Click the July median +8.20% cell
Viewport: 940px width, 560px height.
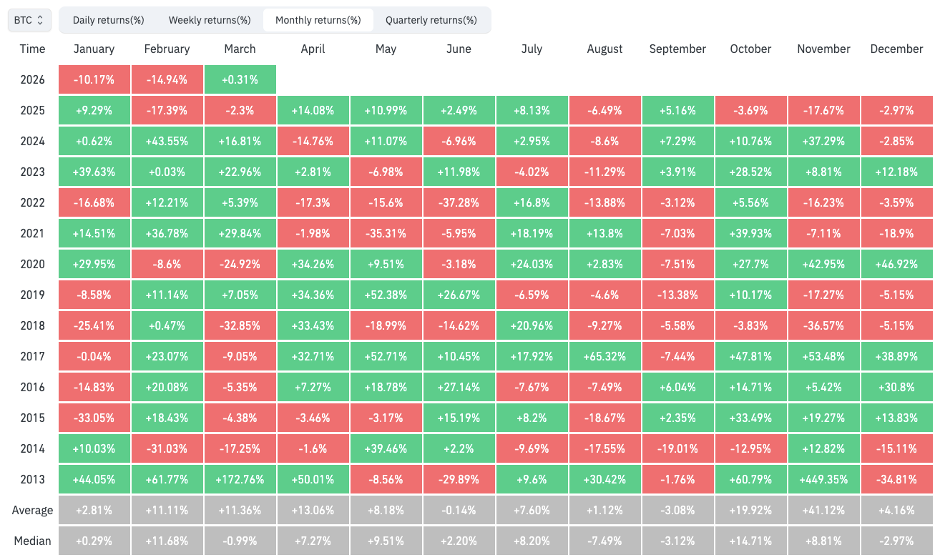pos(532,541)
